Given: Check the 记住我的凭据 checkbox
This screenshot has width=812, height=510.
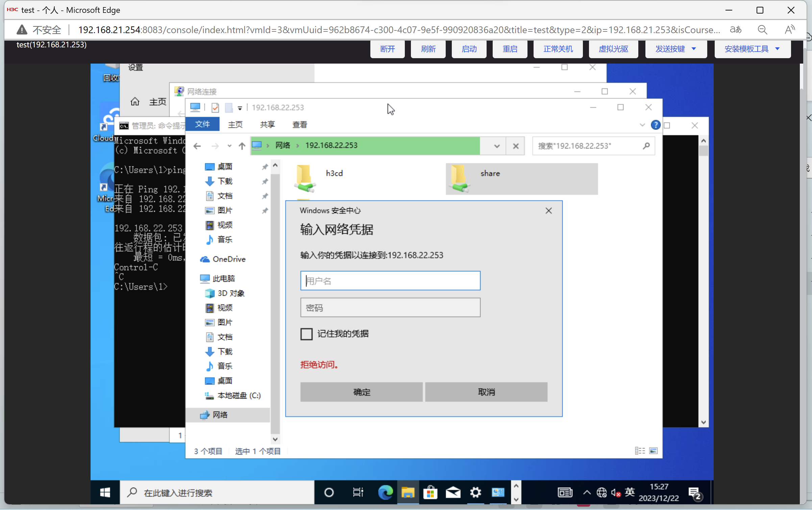Looking at the screenshot, I should 306,334.
